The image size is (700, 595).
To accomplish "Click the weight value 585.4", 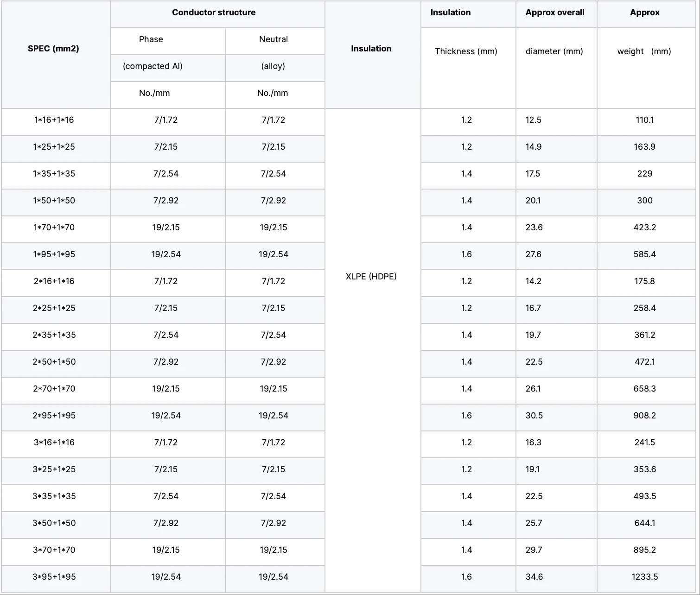I will point(644,254).
